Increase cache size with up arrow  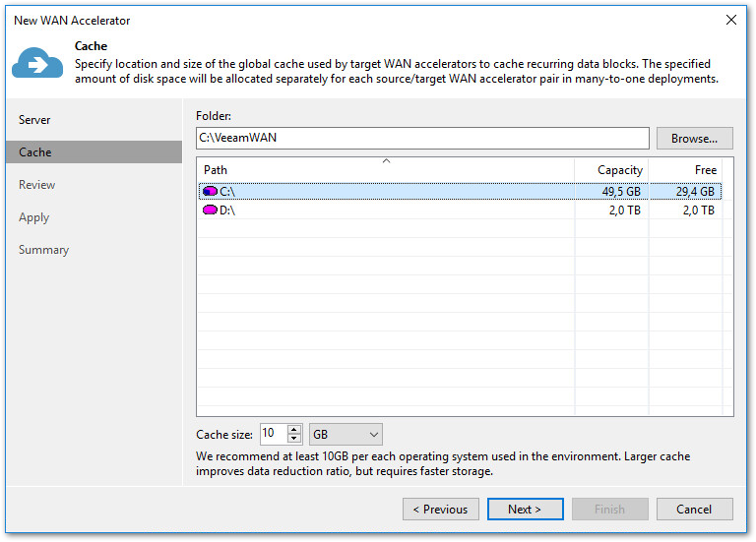(294, 429)
